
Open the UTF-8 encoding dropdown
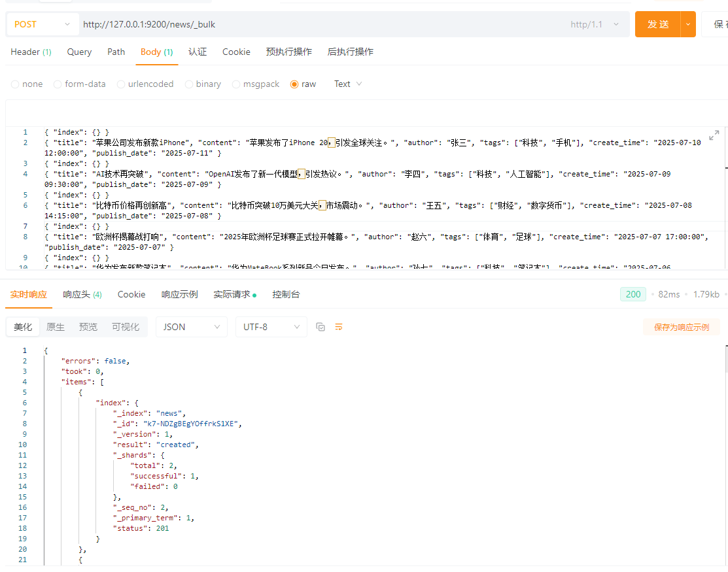(271, 327)
